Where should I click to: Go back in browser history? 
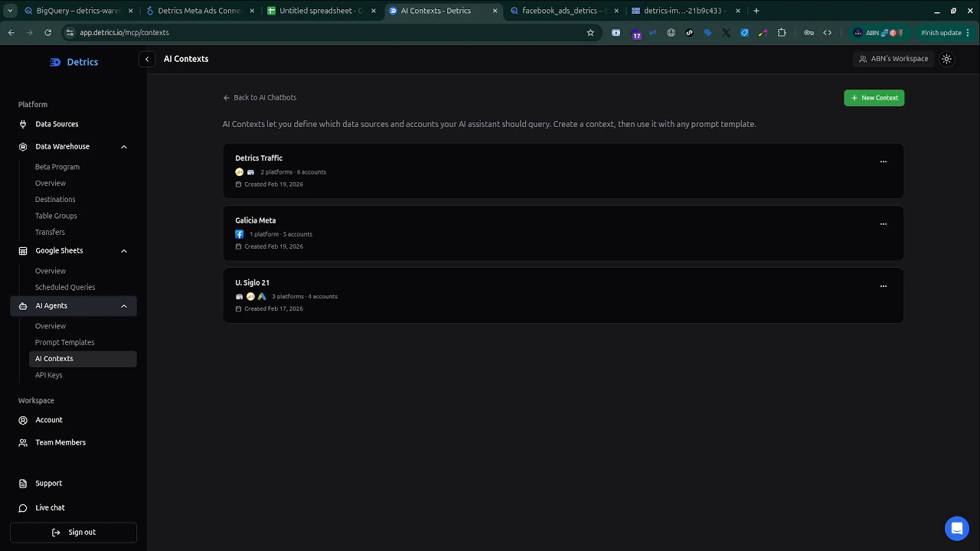click(11, 33)
